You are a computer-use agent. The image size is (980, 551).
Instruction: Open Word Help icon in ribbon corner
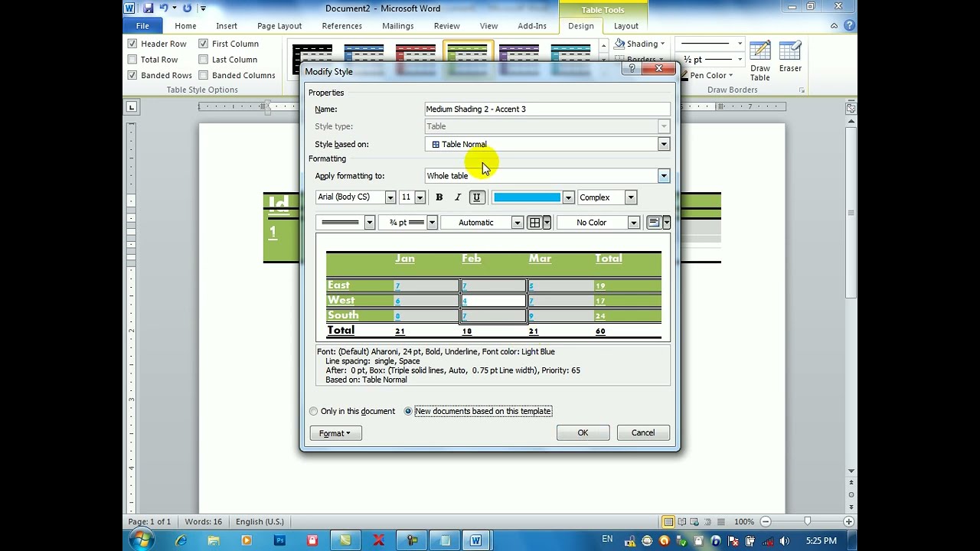coord(849,25)
